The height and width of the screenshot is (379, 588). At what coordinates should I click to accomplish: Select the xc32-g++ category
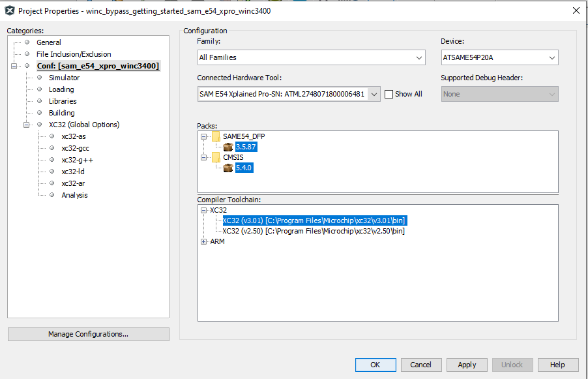pos(78,160)
